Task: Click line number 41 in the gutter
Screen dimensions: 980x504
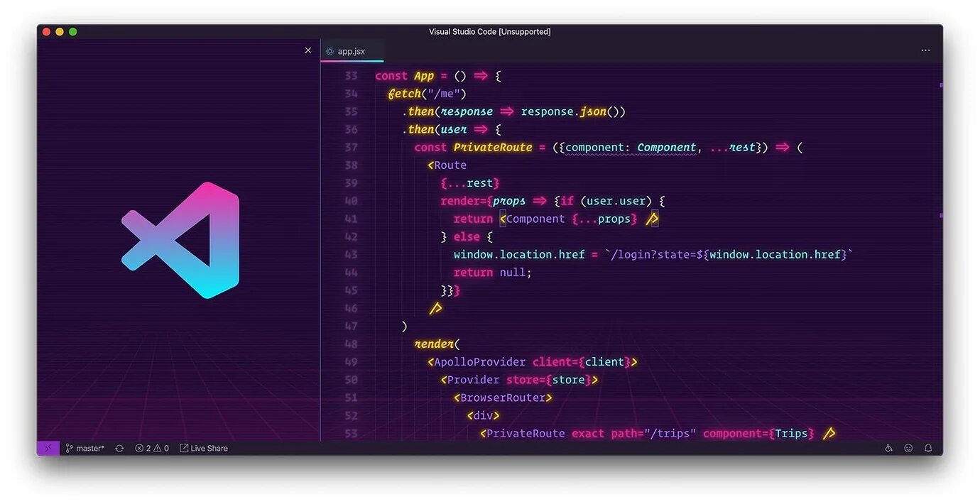Action: point(351,219)
